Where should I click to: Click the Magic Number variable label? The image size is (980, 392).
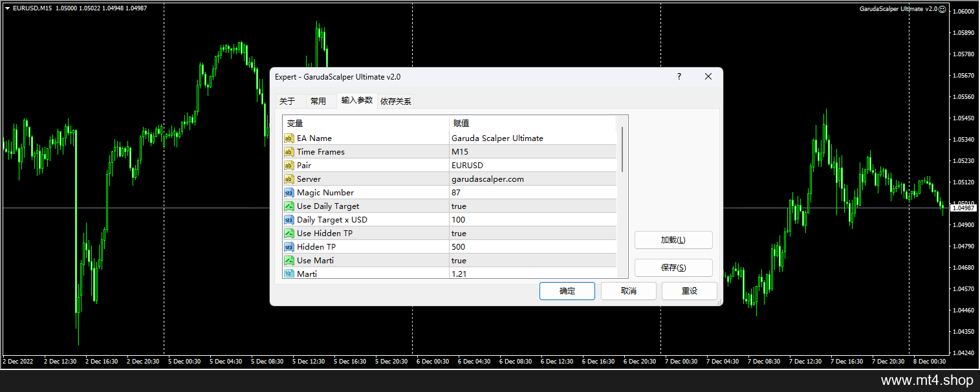click(325, 193)
